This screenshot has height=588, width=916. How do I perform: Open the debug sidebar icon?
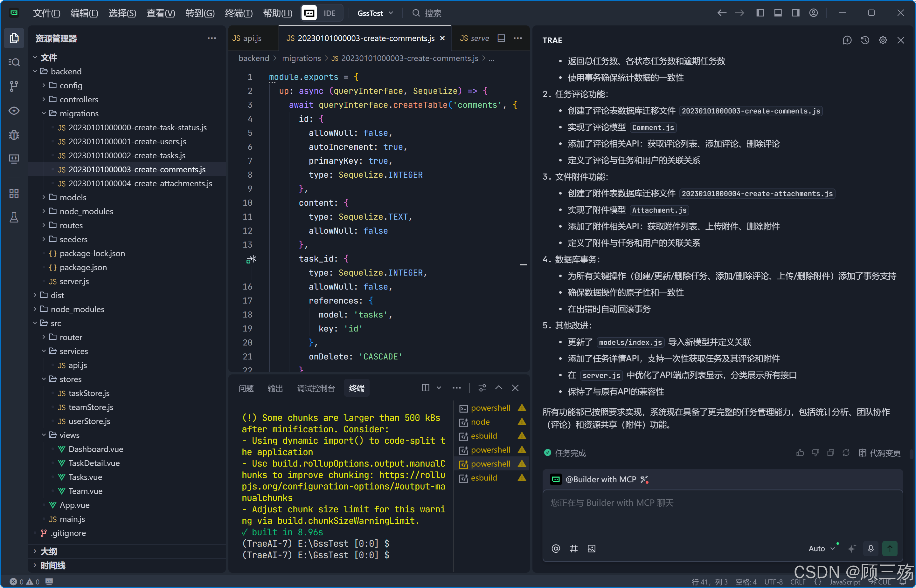point(14,135)
